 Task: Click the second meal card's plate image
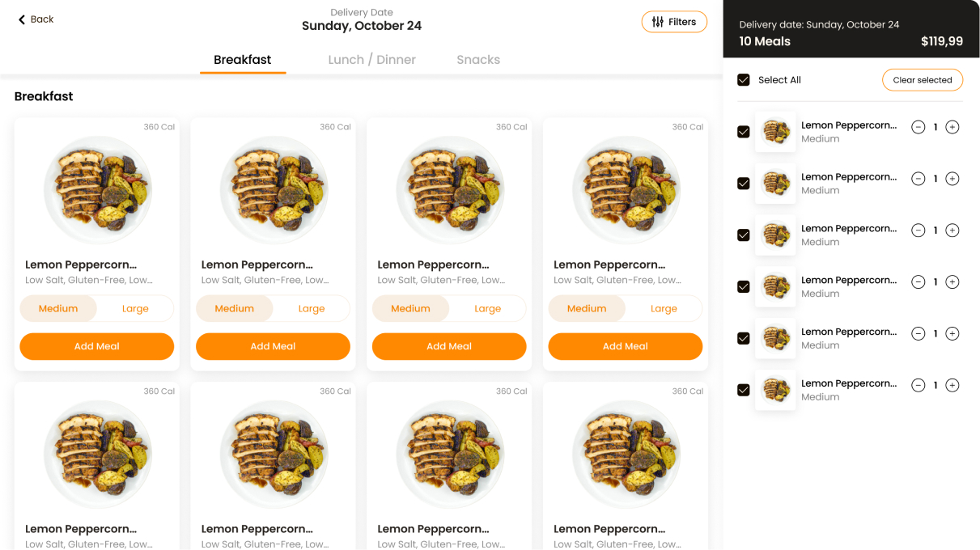pos(274,189)
